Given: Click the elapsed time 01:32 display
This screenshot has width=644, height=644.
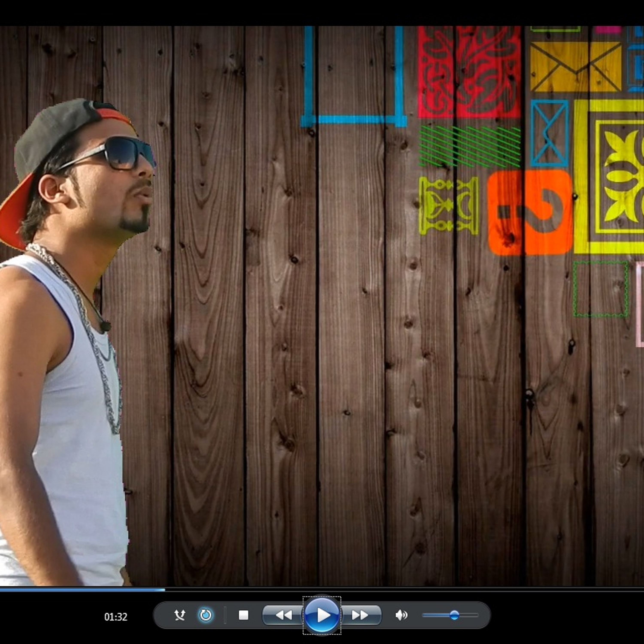Looking at the screenshot, I should tap(116, 617).
